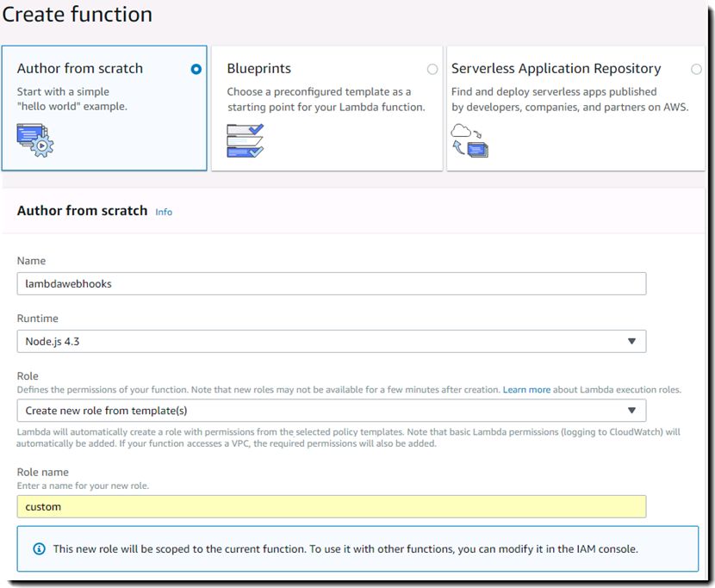The height and width of the screenshot is (588, 715).
Task: Click the Name input field with lambdawebhooks
Action: [x=332, y=283]
